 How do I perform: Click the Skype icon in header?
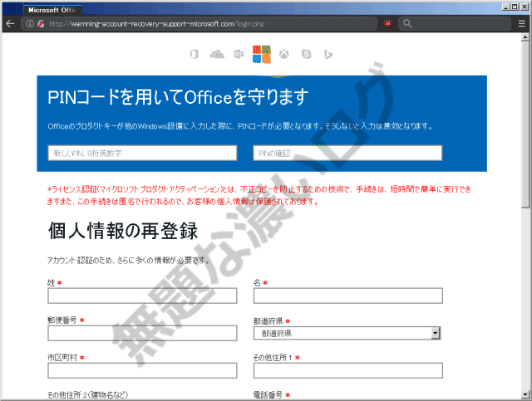pyautogui.click(x=307, y=54)
